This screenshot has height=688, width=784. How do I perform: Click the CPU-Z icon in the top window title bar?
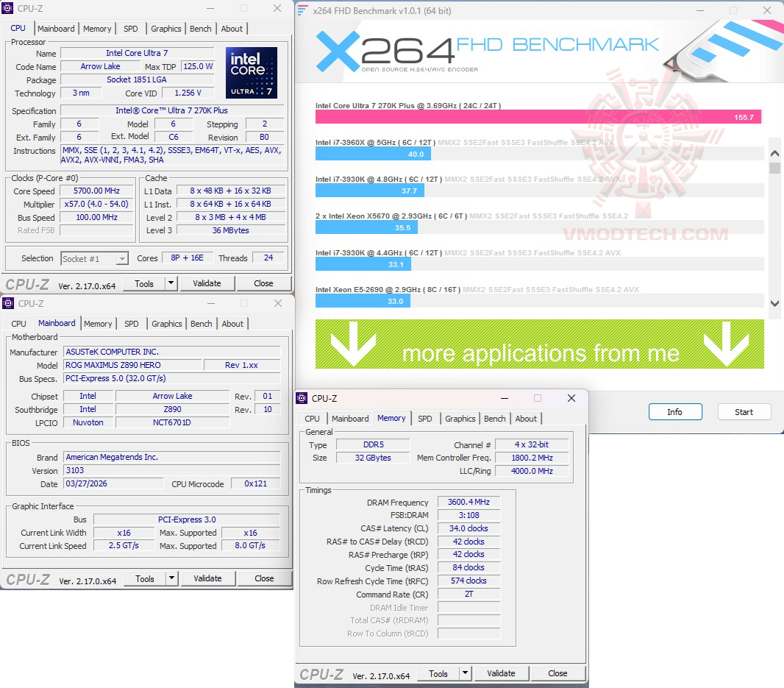[9, 8]
